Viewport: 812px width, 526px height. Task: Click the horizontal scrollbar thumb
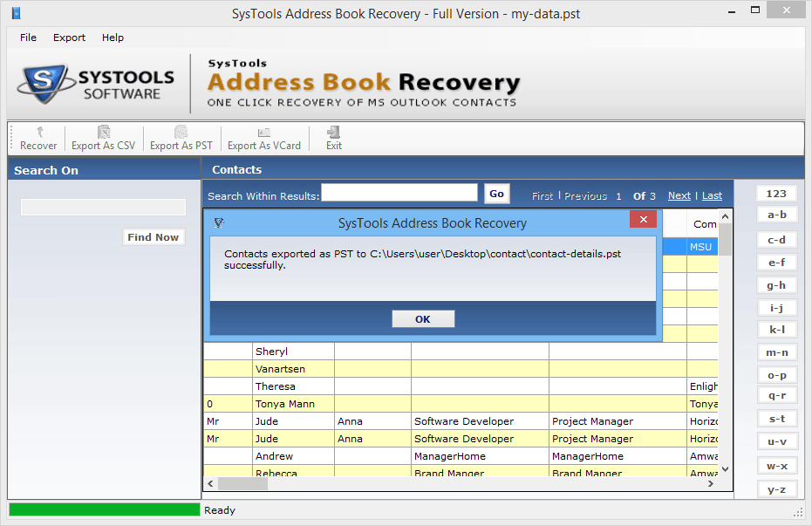(242, 483)
